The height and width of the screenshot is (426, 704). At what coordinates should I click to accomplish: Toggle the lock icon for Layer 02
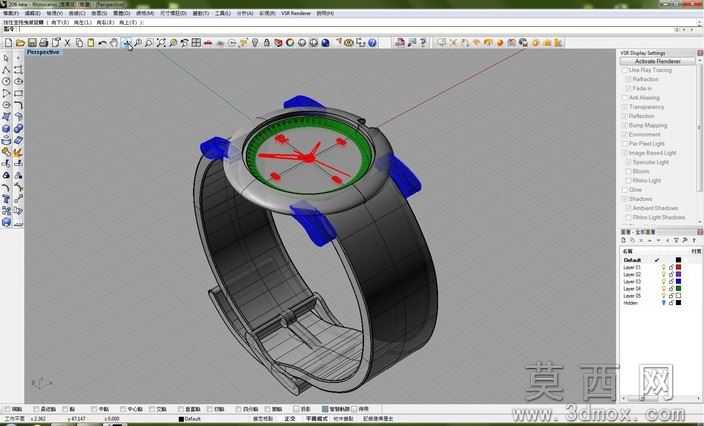tap(671, 274)
